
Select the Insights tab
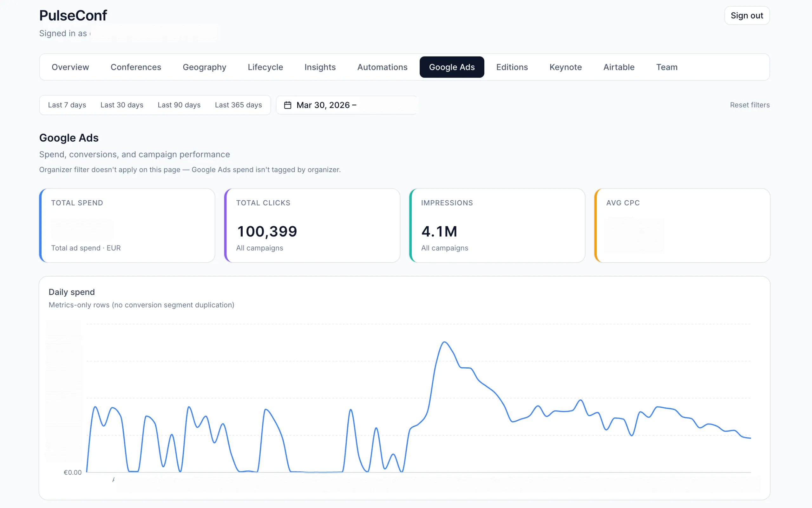tap(320, 67)
